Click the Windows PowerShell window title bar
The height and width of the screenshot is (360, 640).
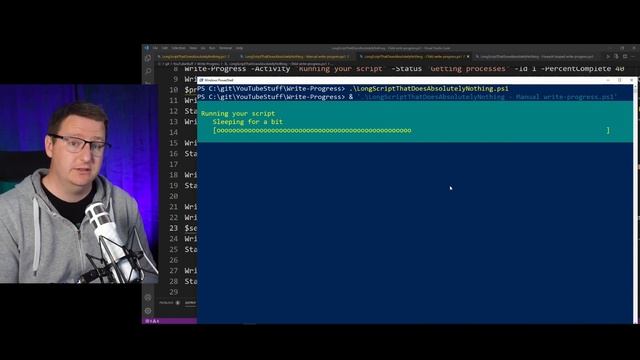tap(416, 80)
